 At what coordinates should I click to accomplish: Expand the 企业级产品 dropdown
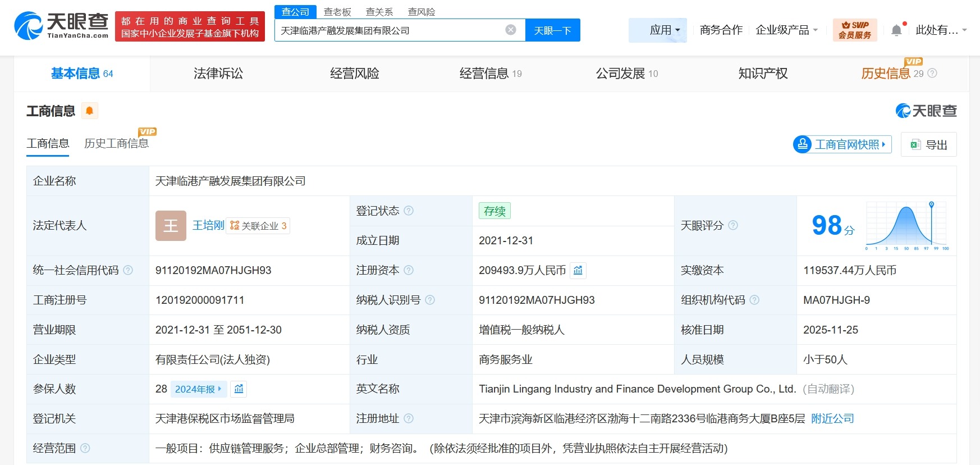point(787,30)
